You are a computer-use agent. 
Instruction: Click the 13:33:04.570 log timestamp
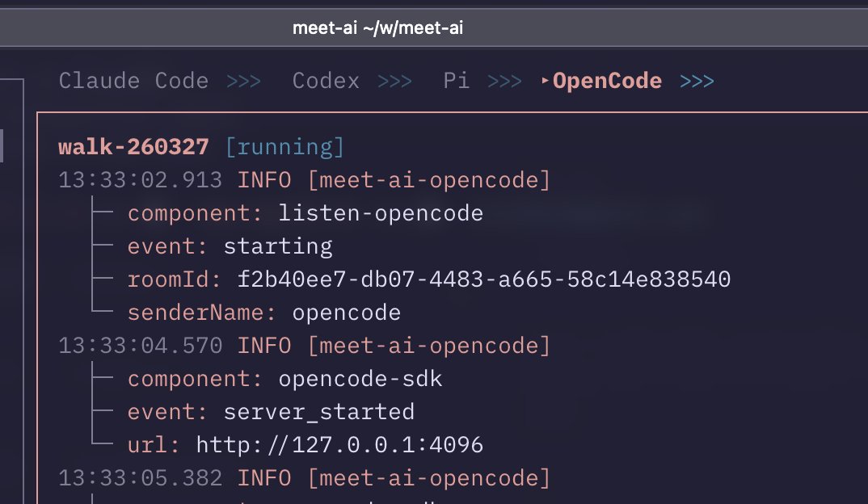coord(140,346)
